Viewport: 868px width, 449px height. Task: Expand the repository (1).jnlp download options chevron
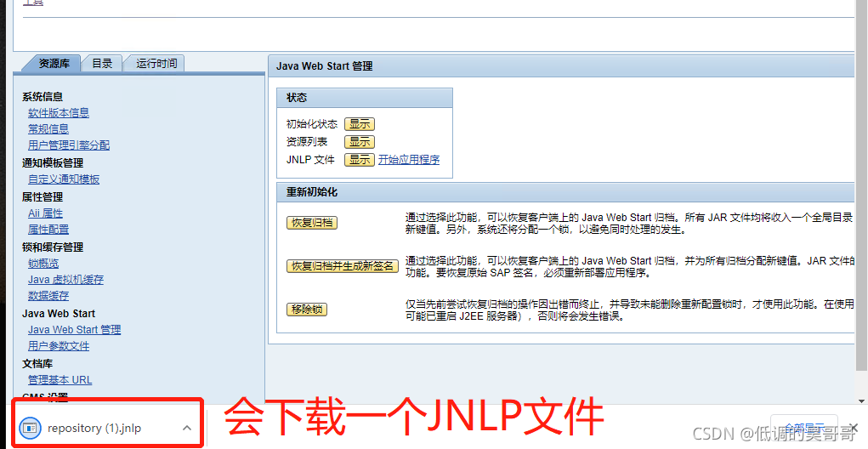[187, 428]
